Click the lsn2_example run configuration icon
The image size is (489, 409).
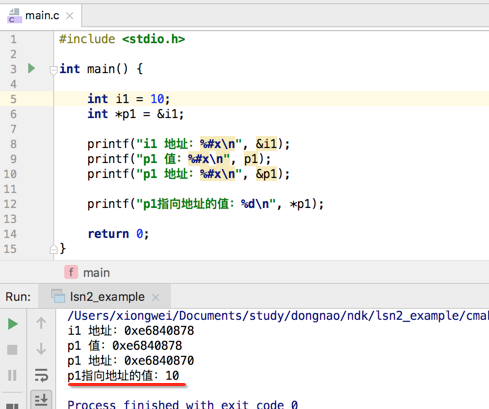[58, 296]
